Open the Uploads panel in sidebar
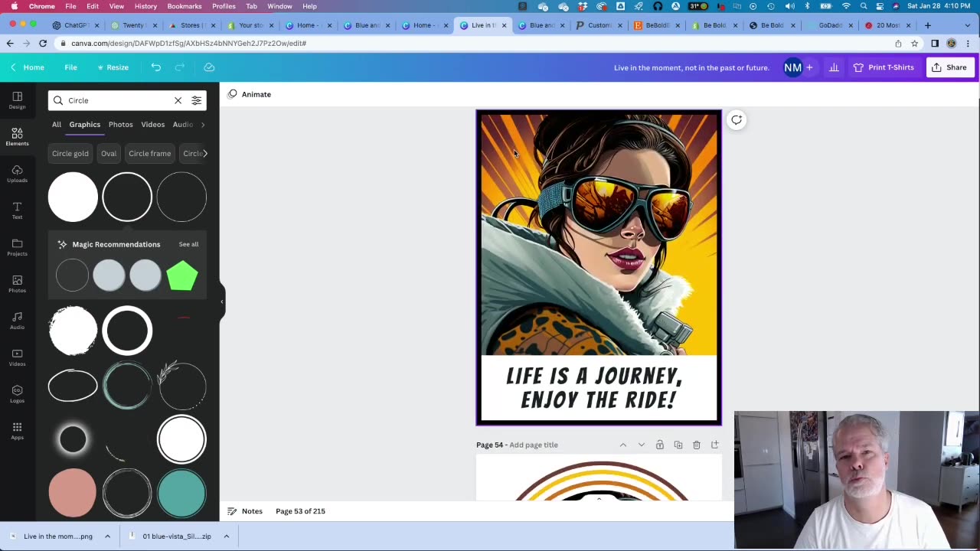Viewport: 980px width, 551px height. coord(17,173)
